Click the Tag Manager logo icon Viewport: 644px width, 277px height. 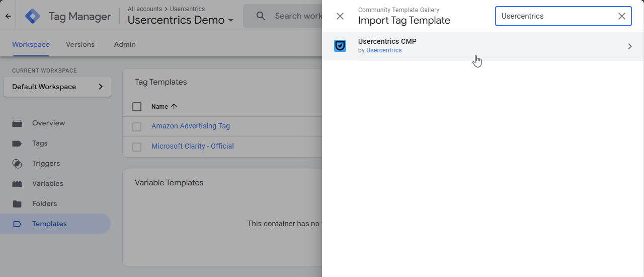33,16
